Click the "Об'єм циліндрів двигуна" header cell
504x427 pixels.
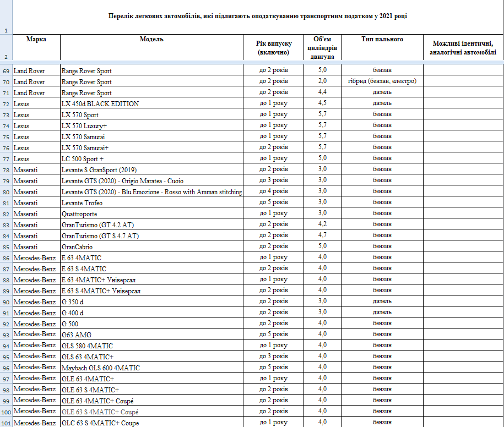pyautogui.click(x=322, y=47)
